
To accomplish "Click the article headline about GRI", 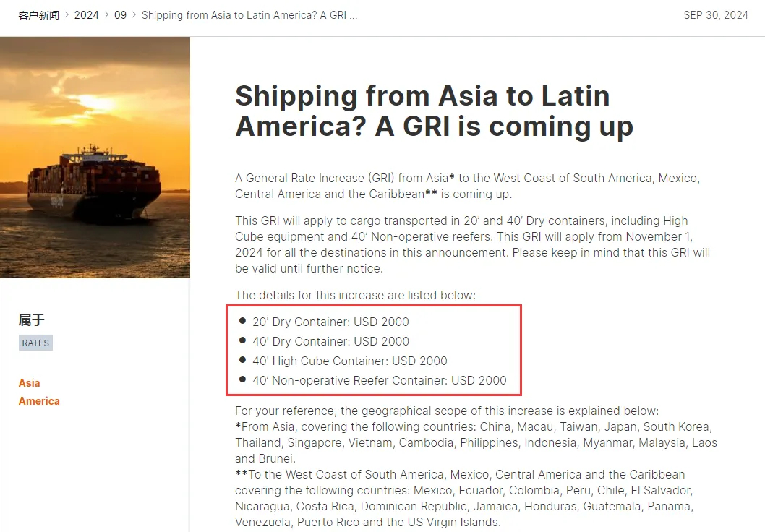I will [435, 111].
